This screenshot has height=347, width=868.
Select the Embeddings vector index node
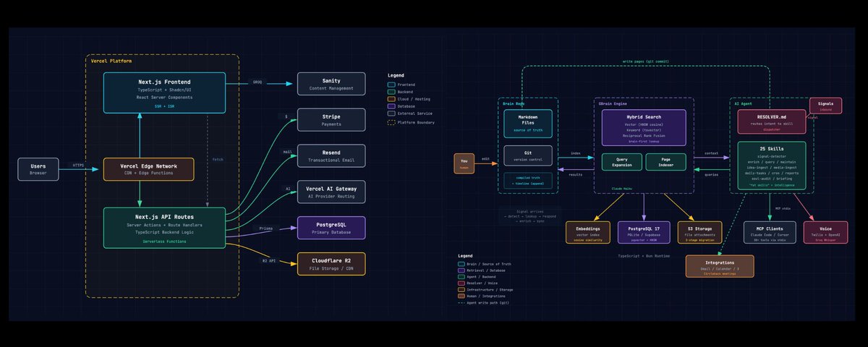click(587, 232)
